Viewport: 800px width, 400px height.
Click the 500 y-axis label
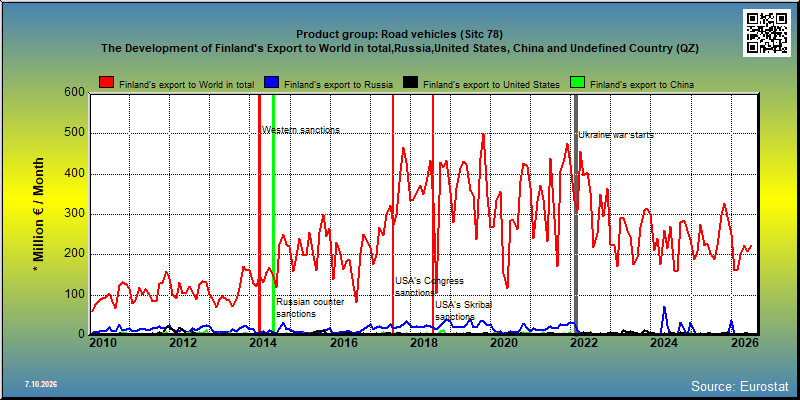76,134
